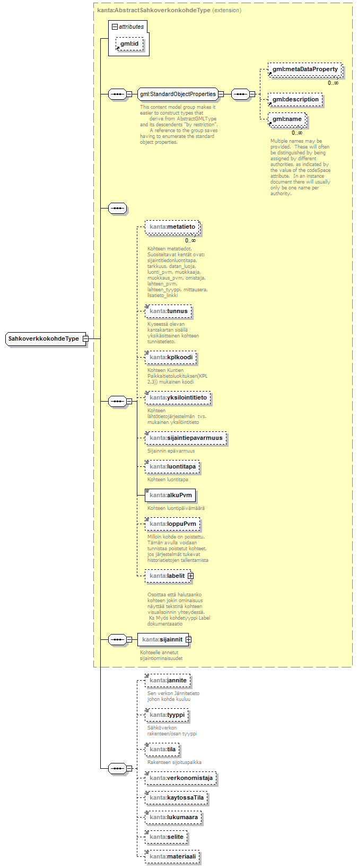
Task: Collapse the SahkoverkkokohdeType node
Action: (85, 338)
